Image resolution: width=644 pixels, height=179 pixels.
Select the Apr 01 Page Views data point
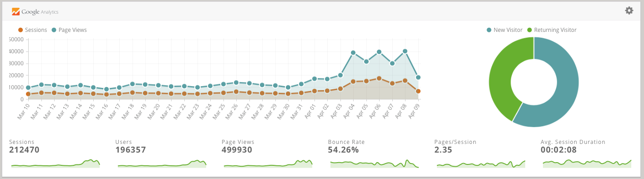(x=314, y=79)
